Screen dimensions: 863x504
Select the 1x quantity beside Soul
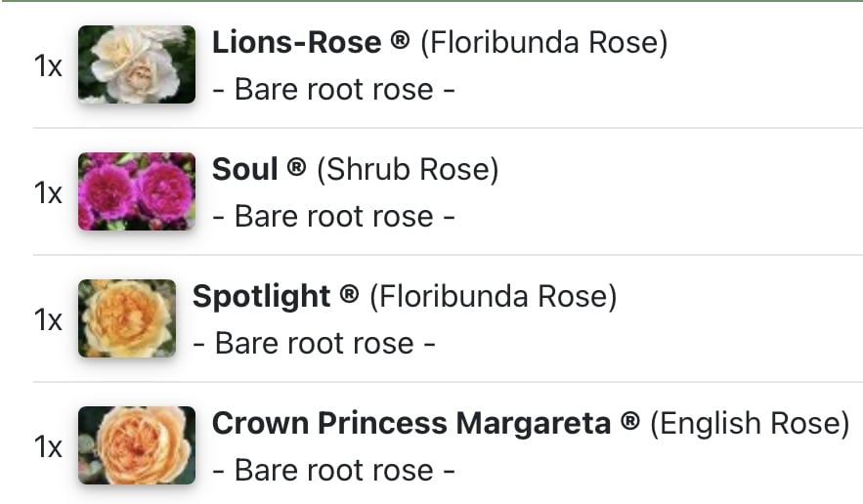coord(49,193)
